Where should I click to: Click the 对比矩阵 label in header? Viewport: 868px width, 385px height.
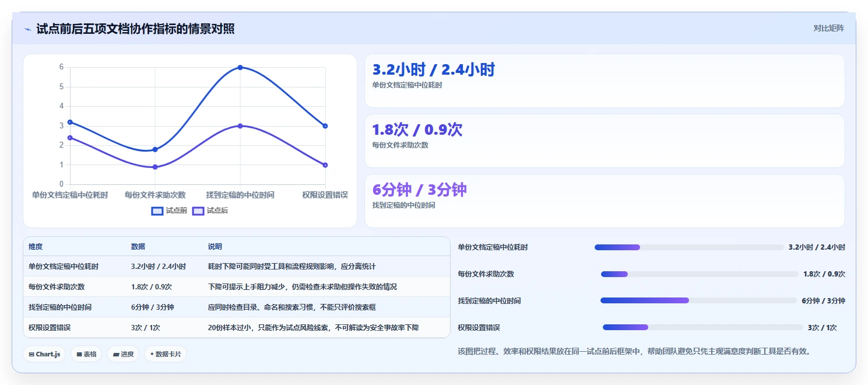(x=828, y=28)
